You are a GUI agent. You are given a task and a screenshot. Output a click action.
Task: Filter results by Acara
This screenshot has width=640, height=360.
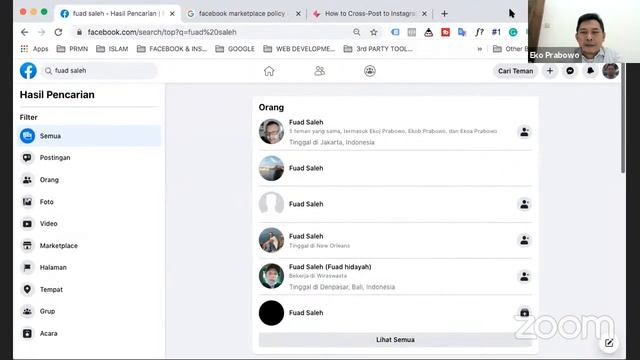tap(89, 333)
